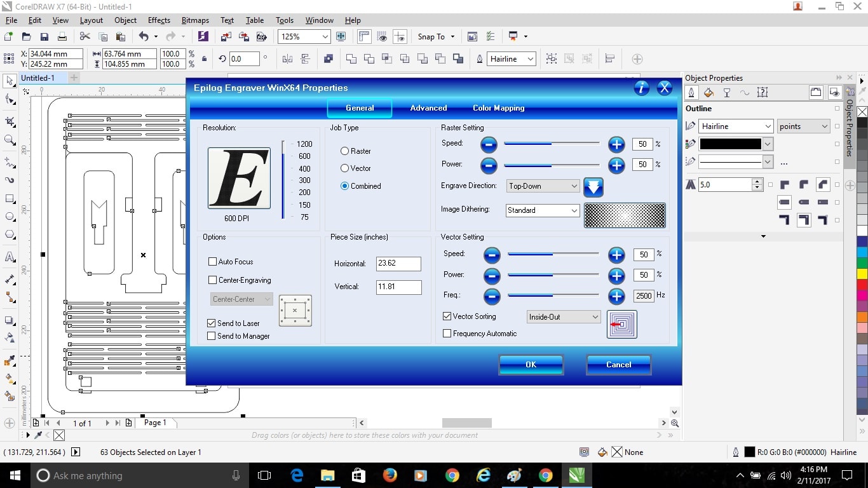
Task: Click the Import icon in toolbar
Action: pyautogui.click(x=227, y=37)
